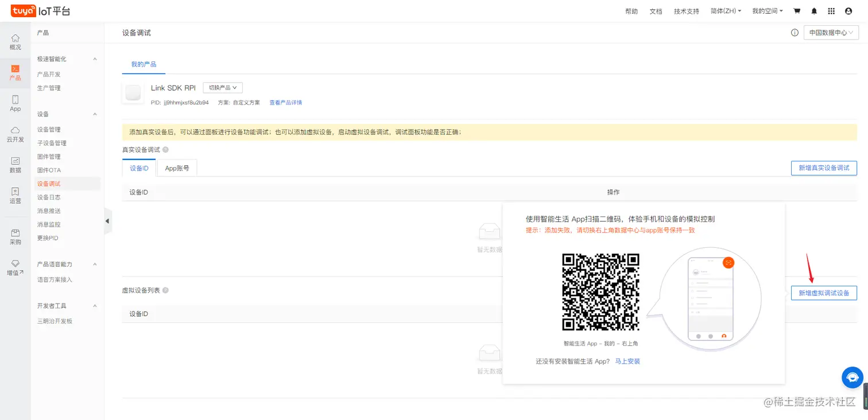Open the apps grid icon
This screenshot has width=868, height=420.
[831, 11]
